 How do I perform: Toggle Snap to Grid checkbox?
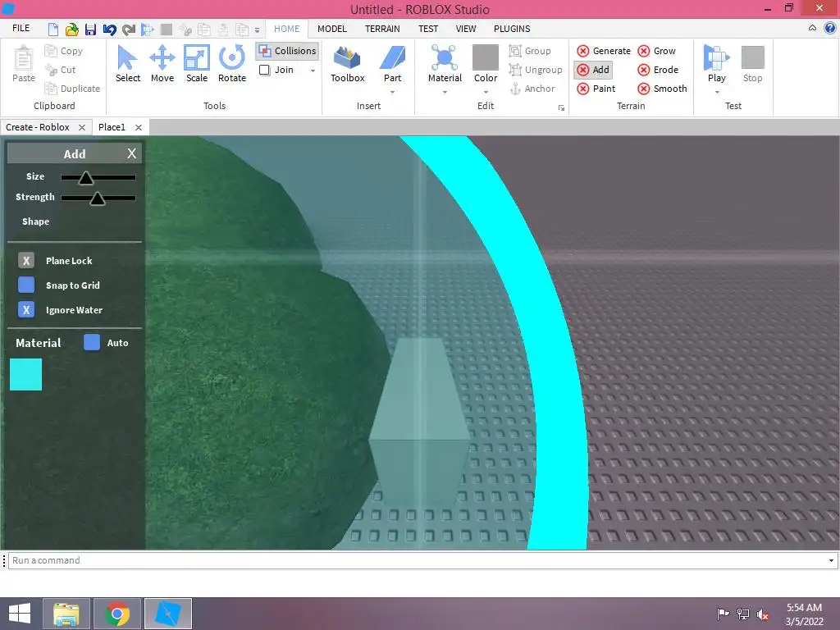point(26,285)
